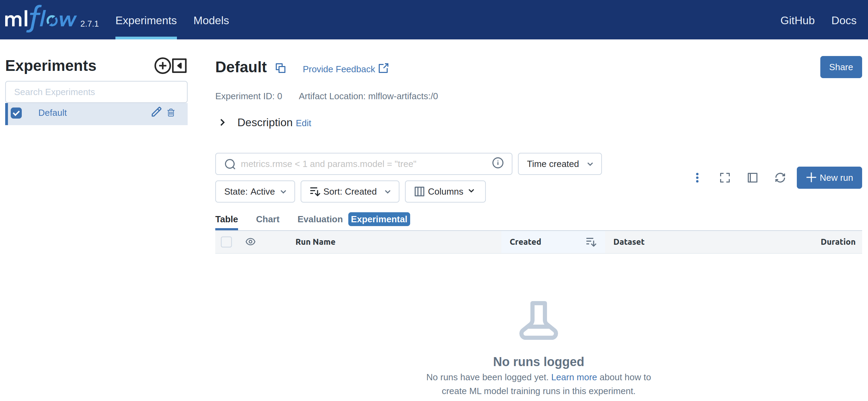868x401 pixels.
Task: Click the three-dot more options icon
Action: pos(697,178)
